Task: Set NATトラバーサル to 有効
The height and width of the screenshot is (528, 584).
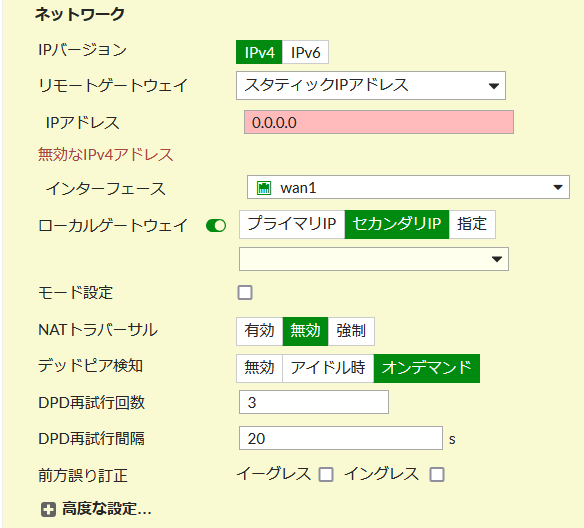Action: tap(260, 331)
